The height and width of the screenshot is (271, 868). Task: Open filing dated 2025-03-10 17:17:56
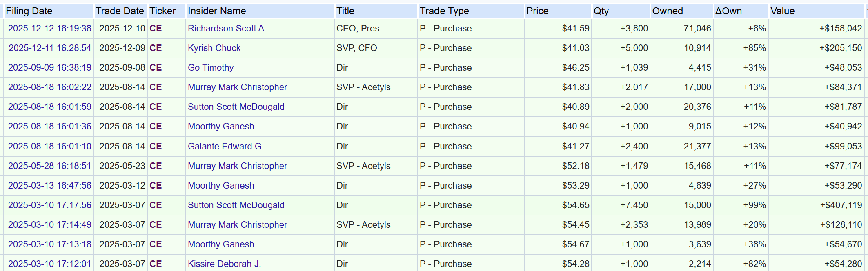[50, 205]
